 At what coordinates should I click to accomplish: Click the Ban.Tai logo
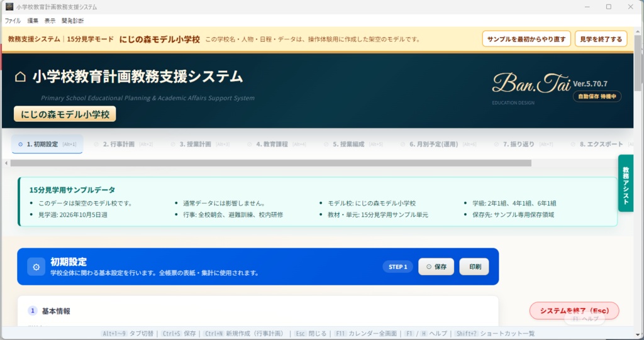click(531, 84)
